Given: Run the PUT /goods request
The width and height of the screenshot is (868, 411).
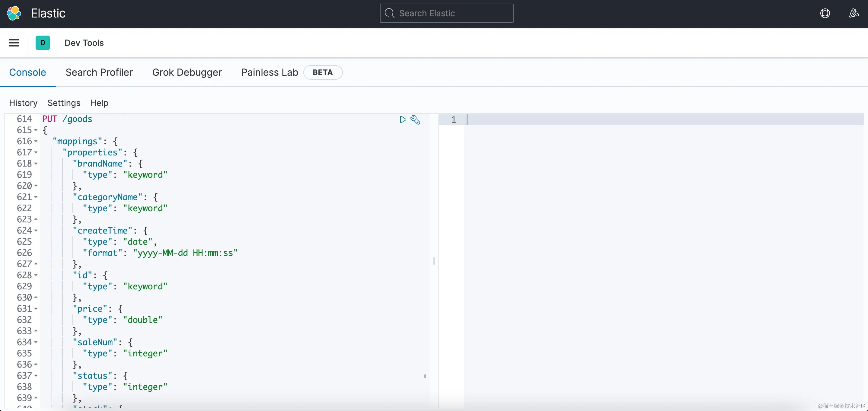Looking at the screenshot, I should pos(403,119).
